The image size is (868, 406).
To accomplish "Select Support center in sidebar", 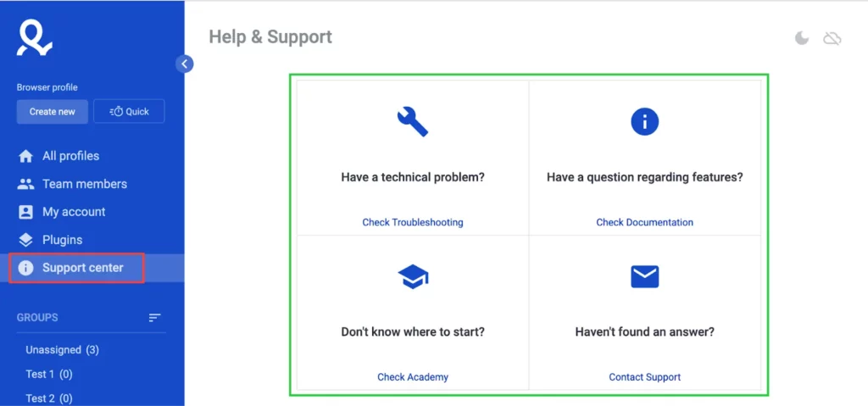I will coord(82,268).
